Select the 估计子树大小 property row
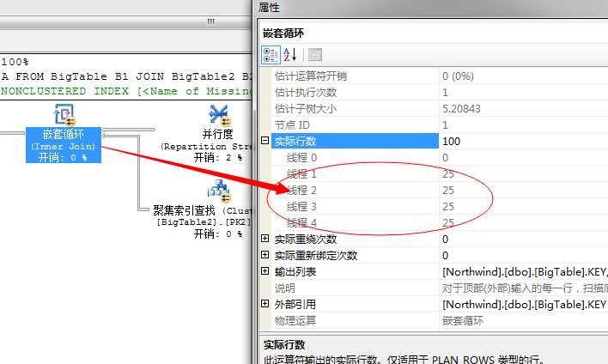Viewport: 608px width, 364px height. coord(440,108)
